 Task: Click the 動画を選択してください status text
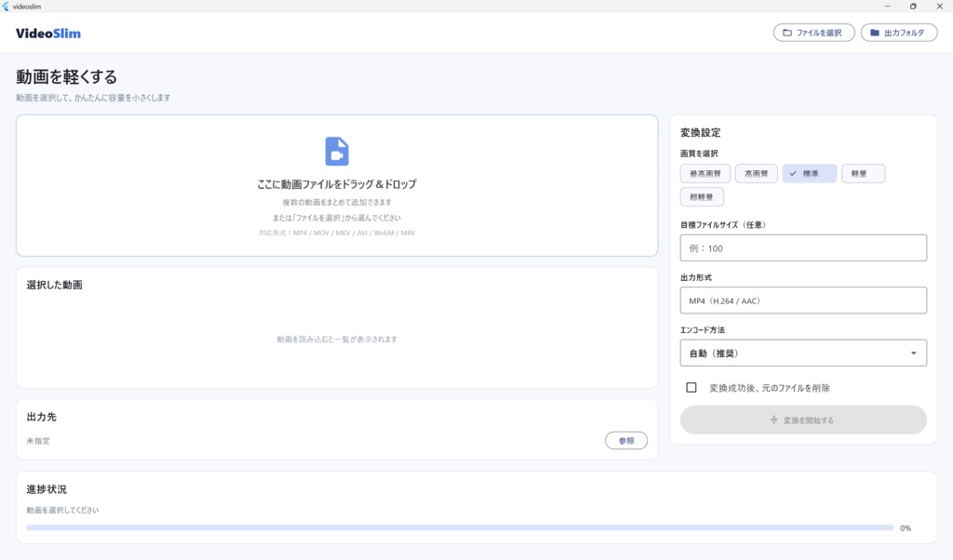(x=62, y=510)
